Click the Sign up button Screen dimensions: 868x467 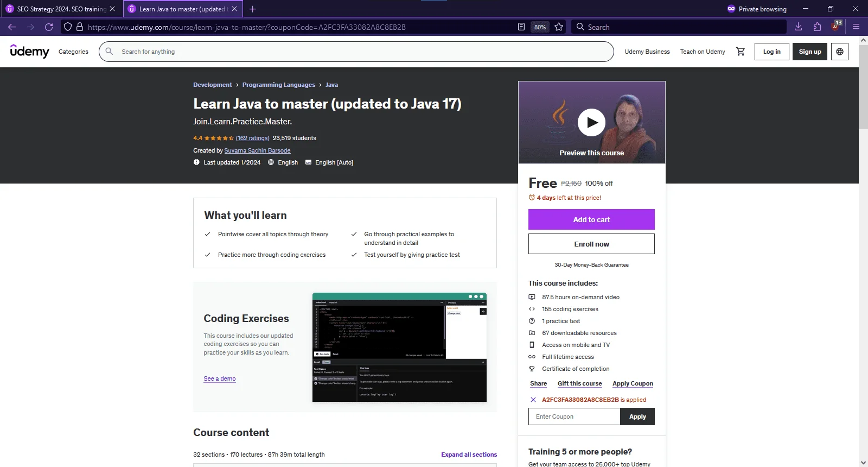pos(810,52)
